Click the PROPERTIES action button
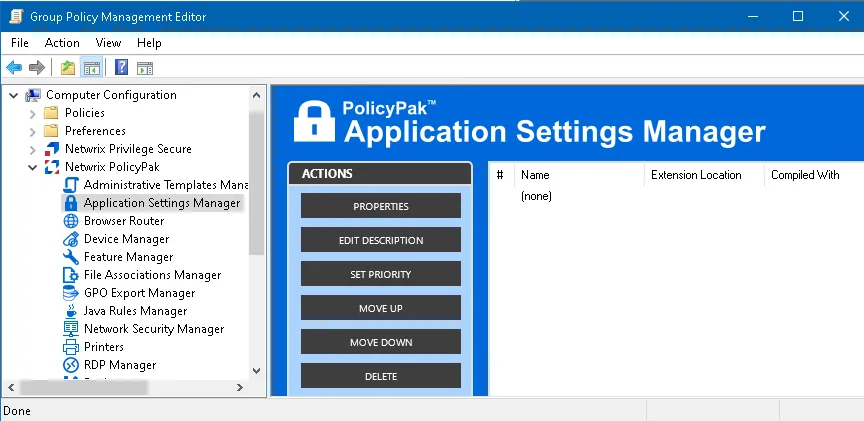 coord(380,206)
